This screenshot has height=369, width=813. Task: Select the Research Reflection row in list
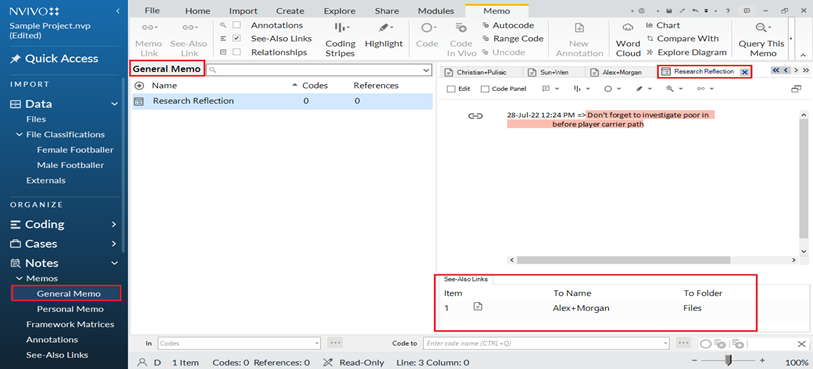[282, 101]
